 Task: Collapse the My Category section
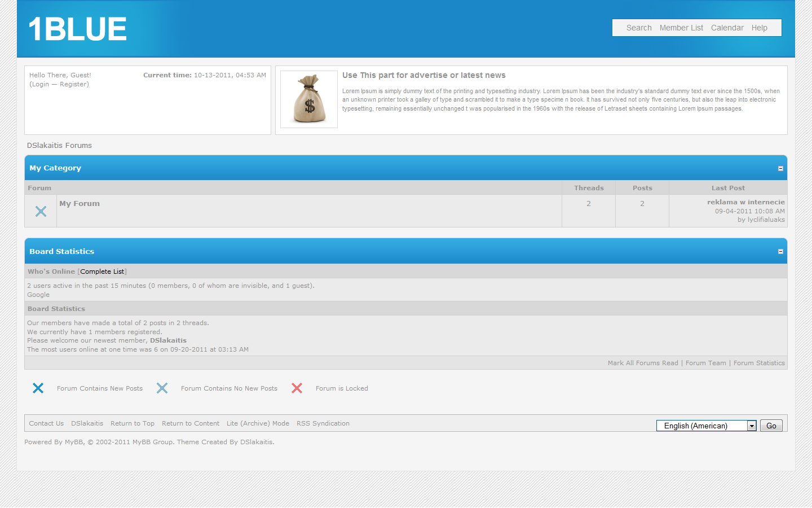780,169
